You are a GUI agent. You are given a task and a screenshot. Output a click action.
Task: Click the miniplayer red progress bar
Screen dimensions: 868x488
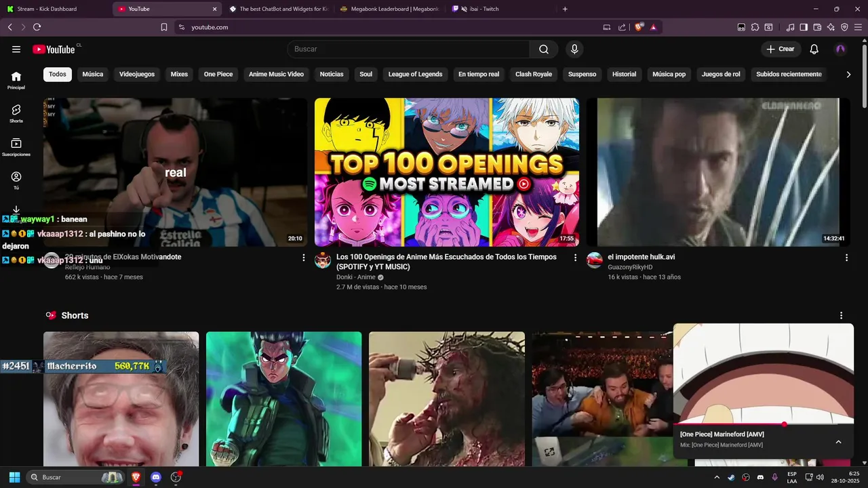[x=764, y=424]
